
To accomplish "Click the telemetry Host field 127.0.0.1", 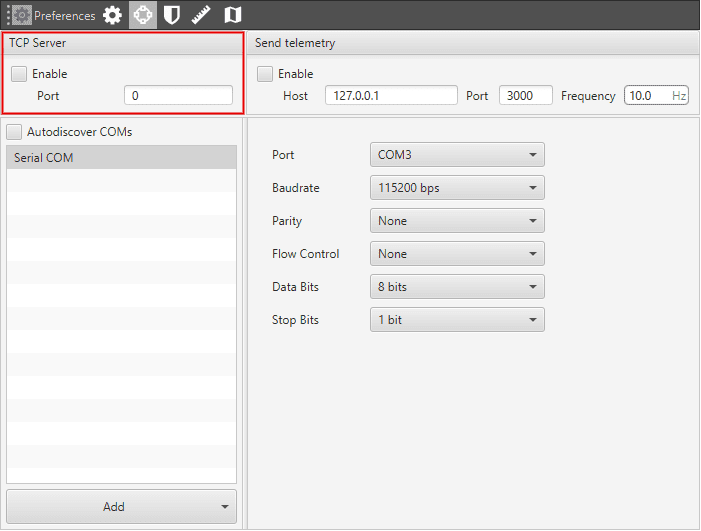I will (x=391, y=96).
